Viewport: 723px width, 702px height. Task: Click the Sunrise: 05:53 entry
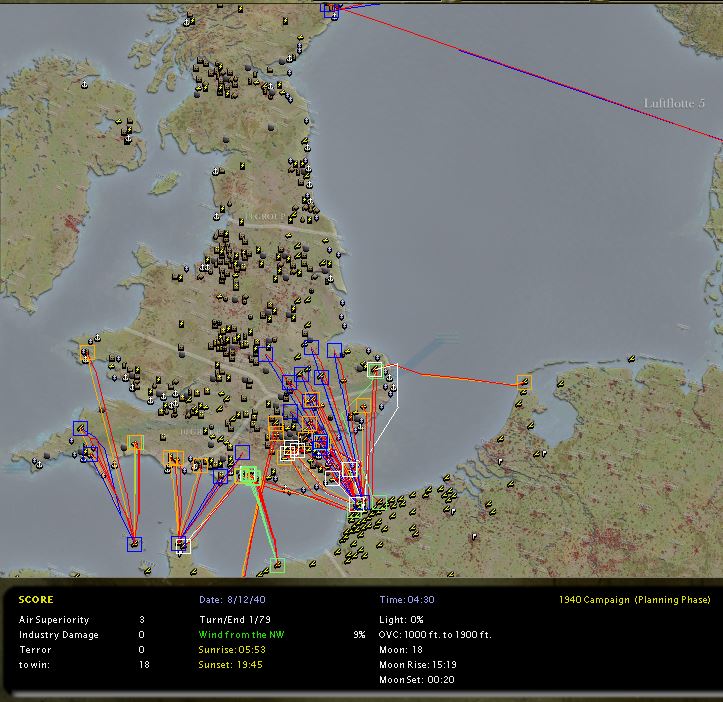coord(232,649)
